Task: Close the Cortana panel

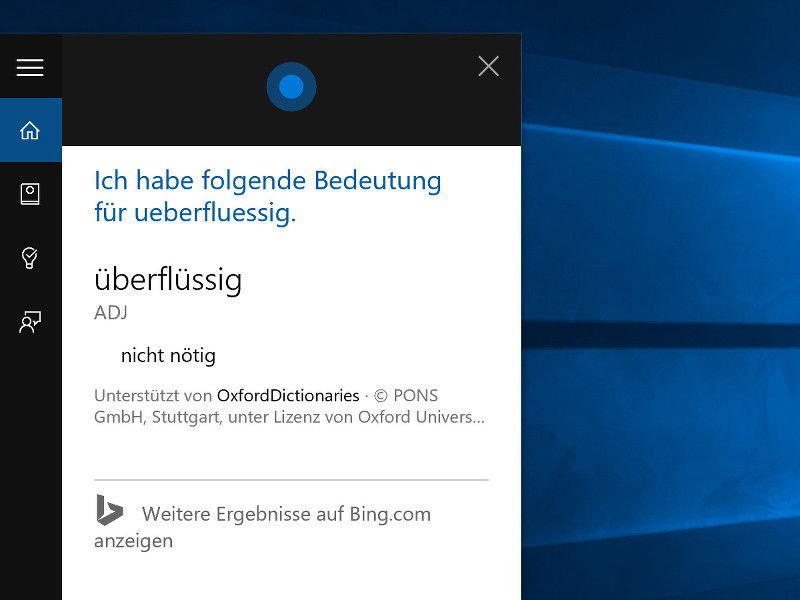Action: [488, 66]
